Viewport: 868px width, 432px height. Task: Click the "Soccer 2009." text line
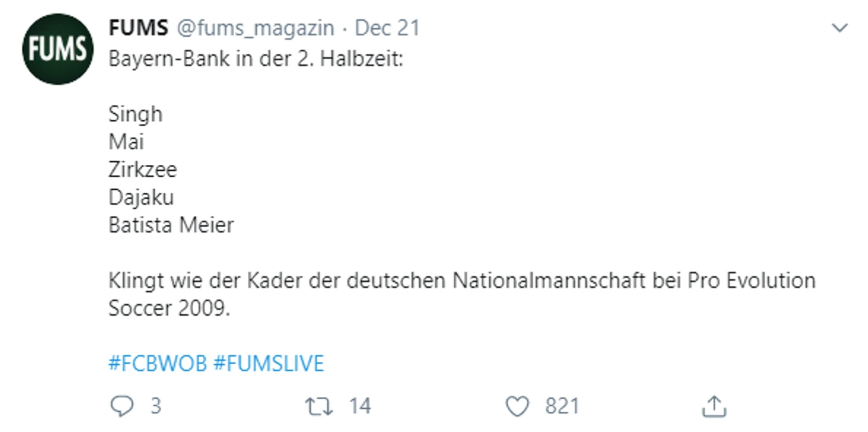pos(169,308)
